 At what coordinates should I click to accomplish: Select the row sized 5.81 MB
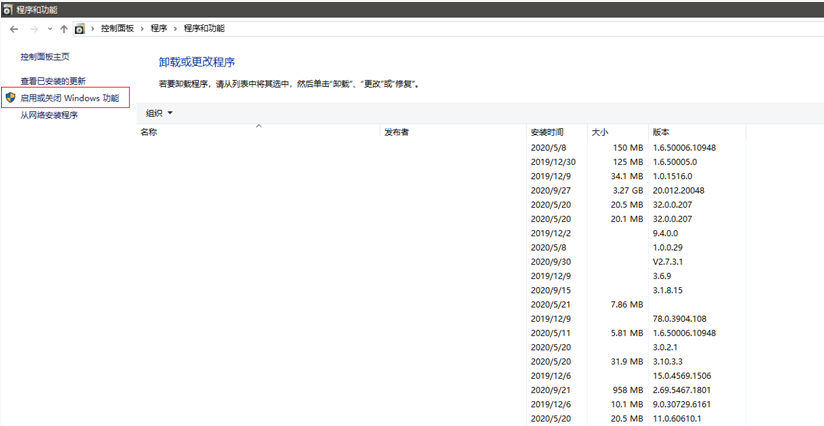[441, 333]
